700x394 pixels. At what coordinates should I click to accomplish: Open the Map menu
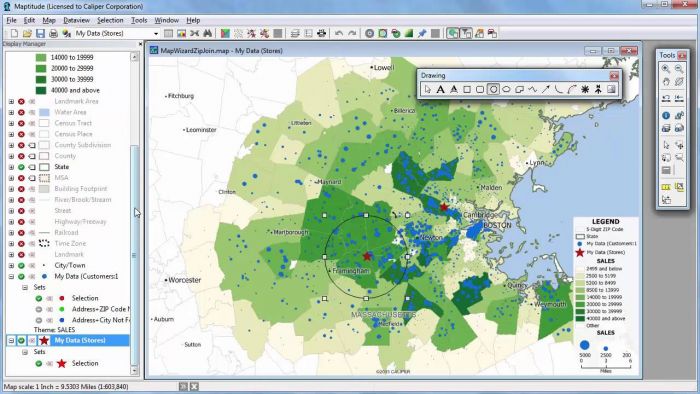click(49, 21)
